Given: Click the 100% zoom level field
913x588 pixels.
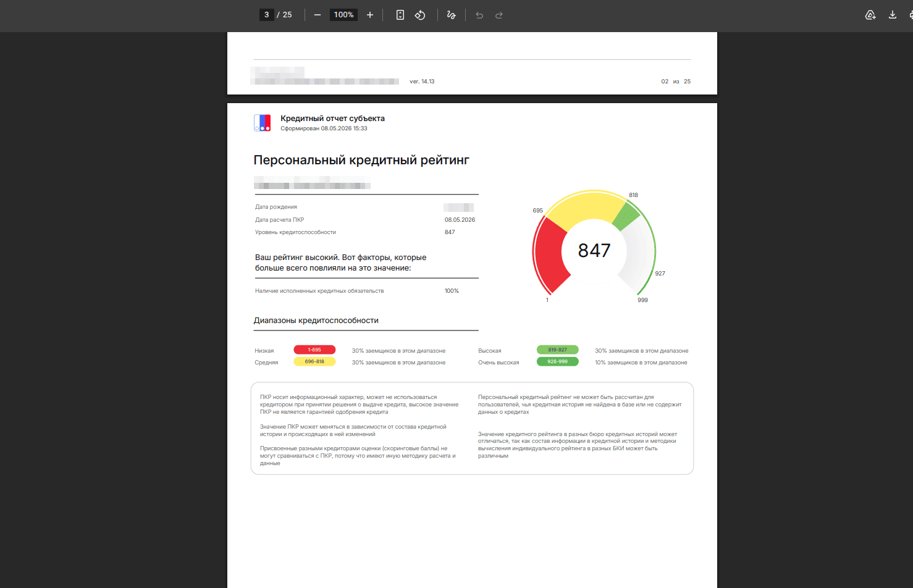Looking at the screenshot, I should point(343,15).
